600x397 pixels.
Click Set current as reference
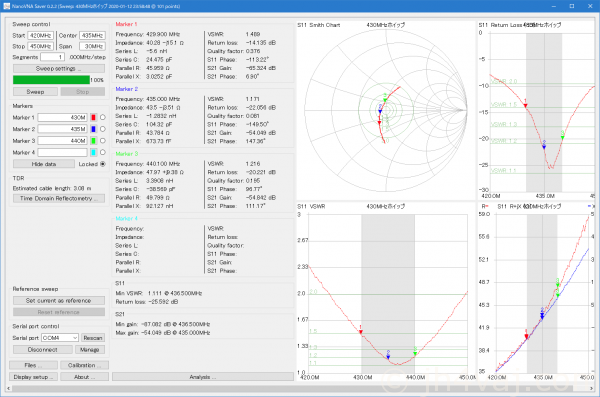pyautogui.click(x=59, y=301)
